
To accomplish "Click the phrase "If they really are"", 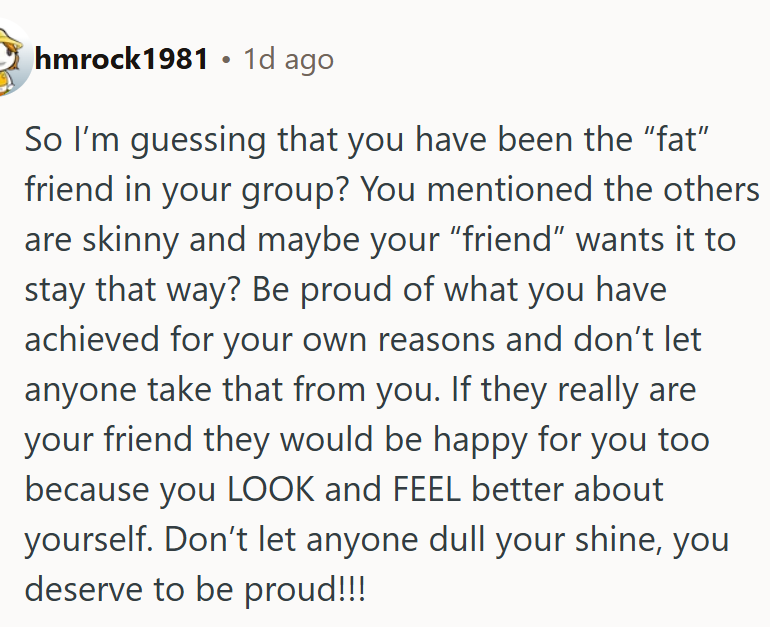I will 574,389.
